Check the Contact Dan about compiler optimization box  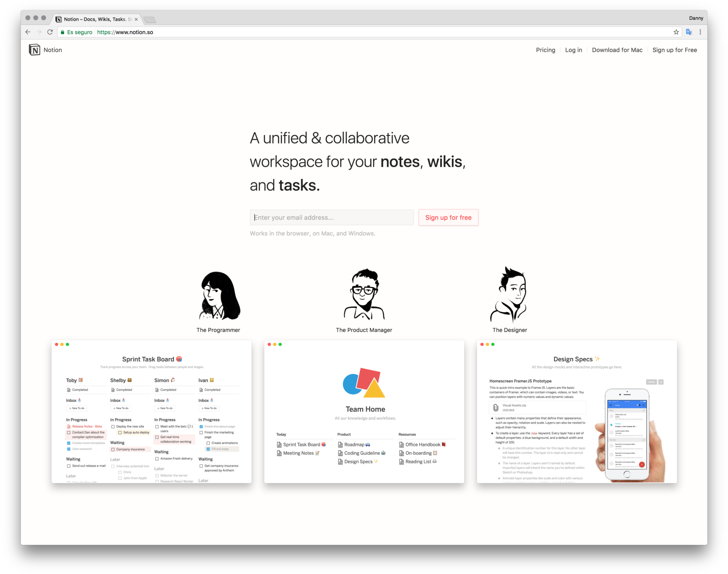click(x=68, y=432)
